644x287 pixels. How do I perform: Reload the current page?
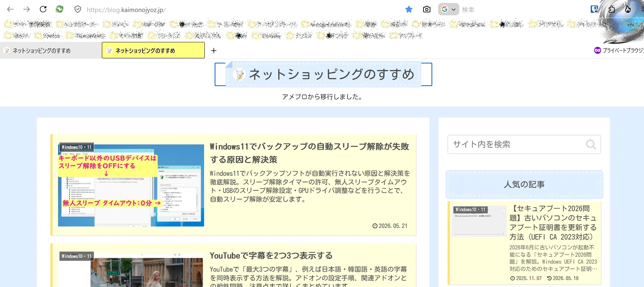point(43,9)
